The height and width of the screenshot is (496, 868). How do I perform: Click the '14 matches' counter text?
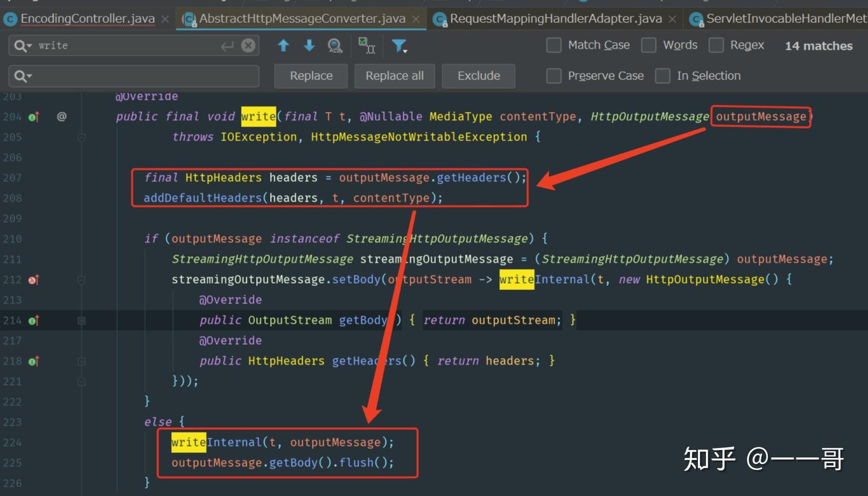819,46
